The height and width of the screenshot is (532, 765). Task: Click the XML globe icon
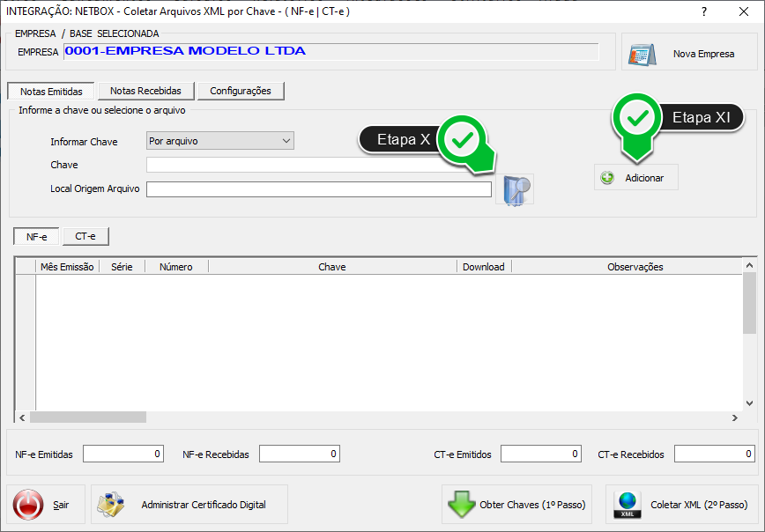[628, 505]
